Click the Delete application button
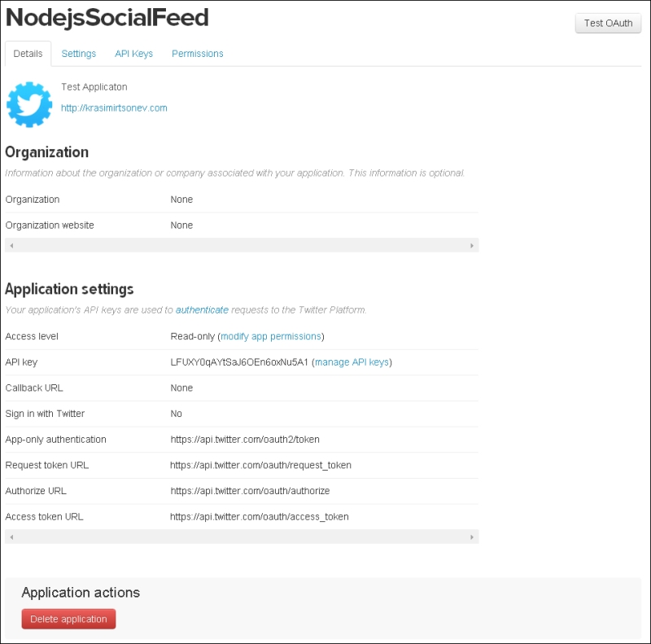The height and width of the screenshot is (644, 651). 68,619
